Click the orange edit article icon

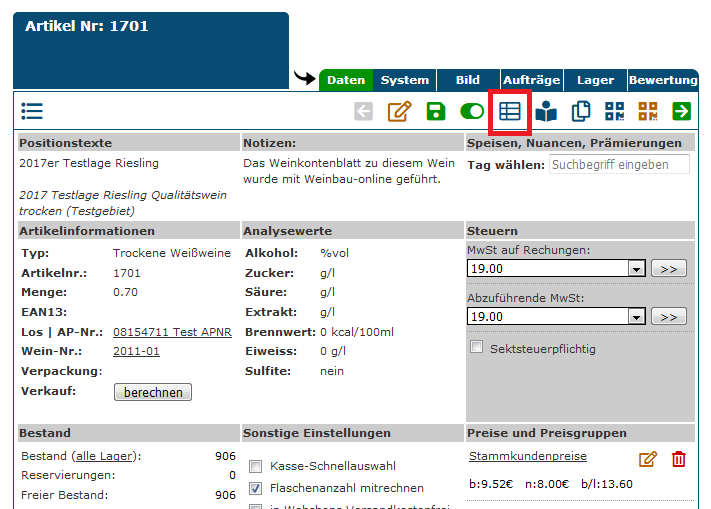pyautogui.click(x=399, y=111)
